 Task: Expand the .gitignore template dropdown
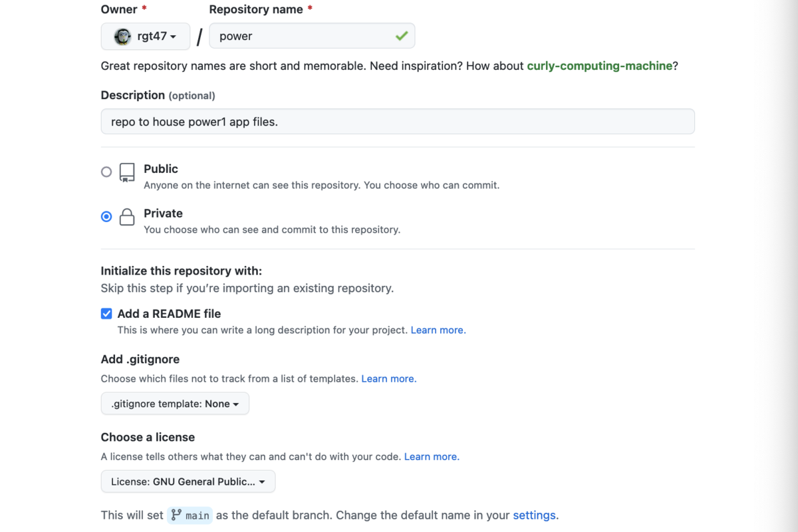tap(175, 404)
